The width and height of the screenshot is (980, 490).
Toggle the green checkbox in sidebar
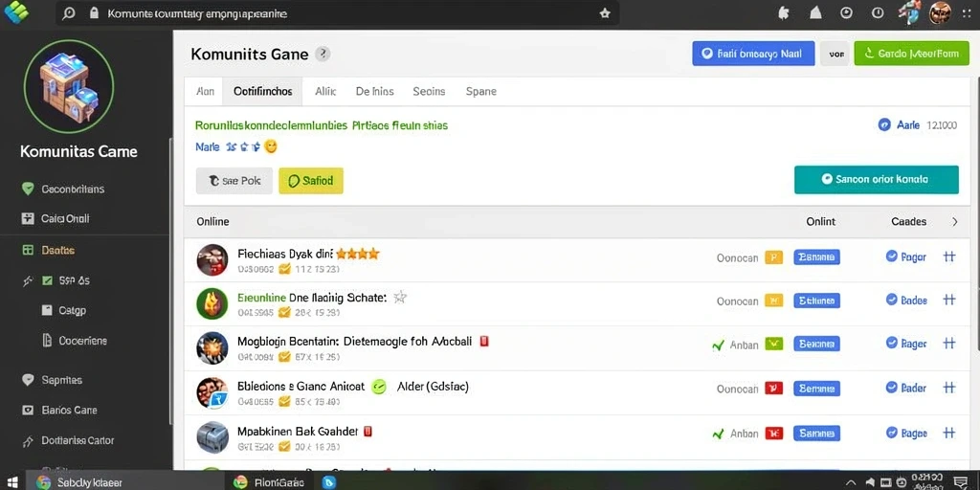pos(47,280)
